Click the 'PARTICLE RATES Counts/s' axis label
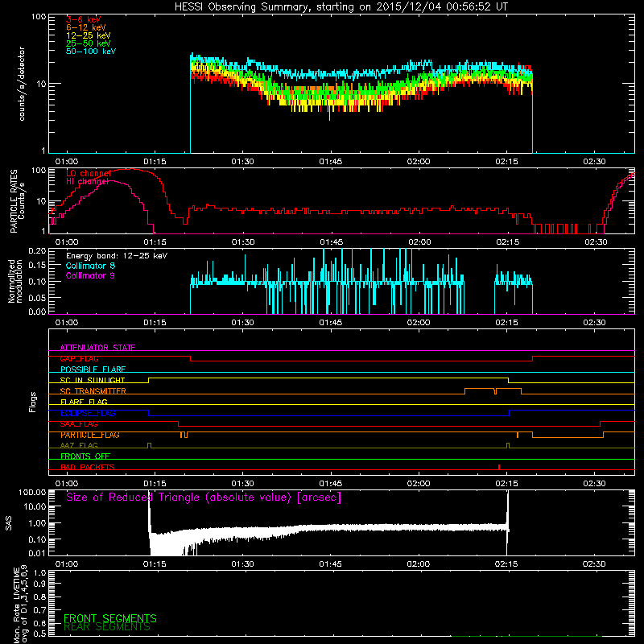The height and width of the screenshot is (644, 644). coord(18,200)
